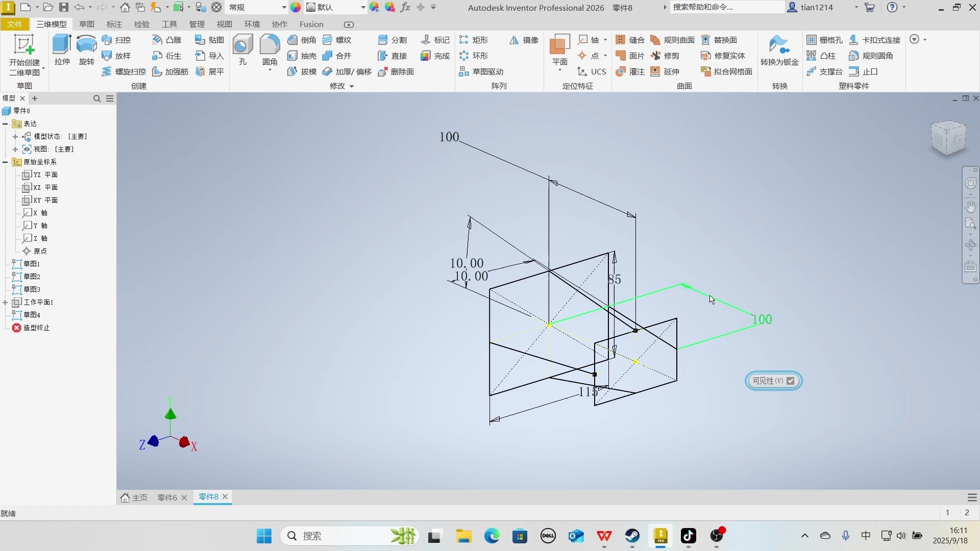Screen dimensions: 980x551
Task: Expand the 工作平面1 tree node
Action: [x=5, y=303]
